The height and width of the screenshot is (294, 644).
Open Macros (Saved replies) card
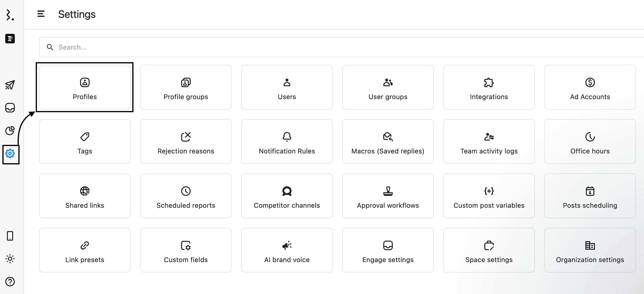388,142
